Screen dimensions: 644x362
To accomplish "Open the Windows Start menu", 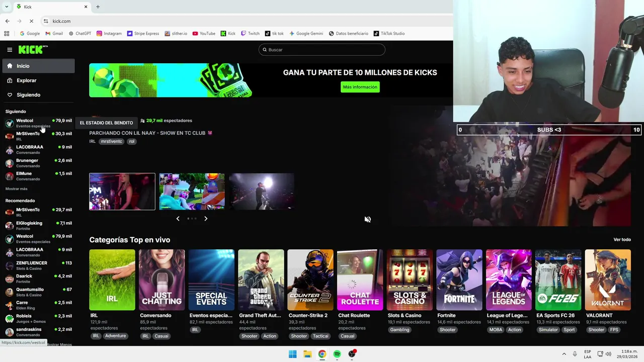I will click(x=292, y=354).
